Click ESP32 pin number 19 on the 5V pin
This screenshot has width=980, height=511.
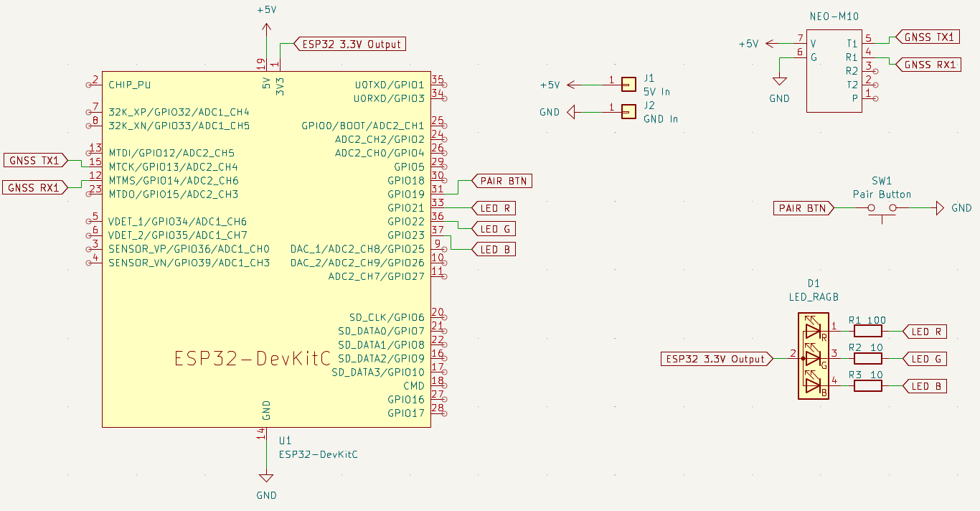[x=260, y=64]
